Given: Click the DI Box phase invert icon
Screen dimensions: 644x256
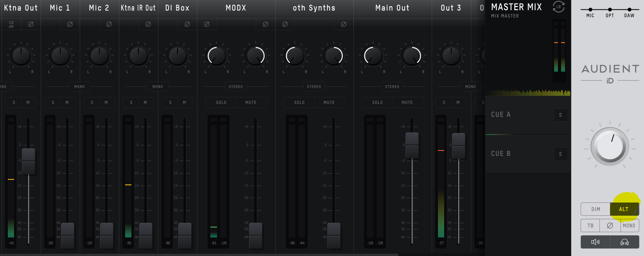Looking at the screenshot, I should pos(187,24).
